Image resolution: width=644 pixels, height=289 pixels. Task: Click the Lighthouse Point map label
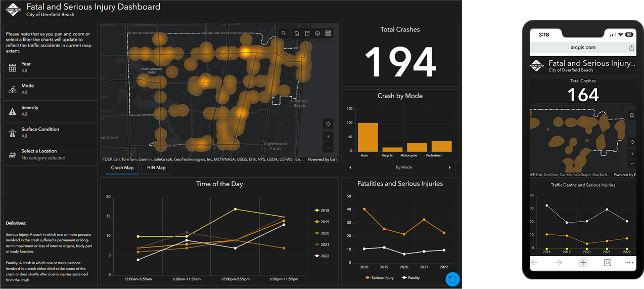coord(275,146)
